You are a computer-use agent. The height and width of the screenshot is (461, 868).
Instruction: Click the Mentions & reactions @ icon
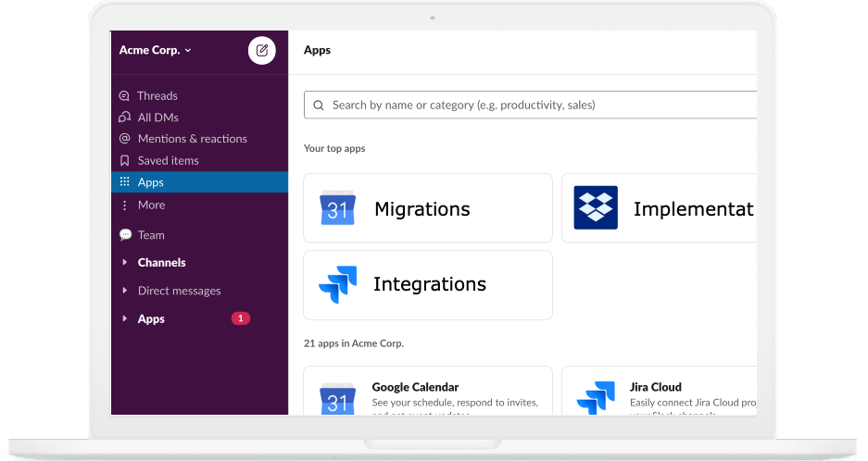pos(125,139)
